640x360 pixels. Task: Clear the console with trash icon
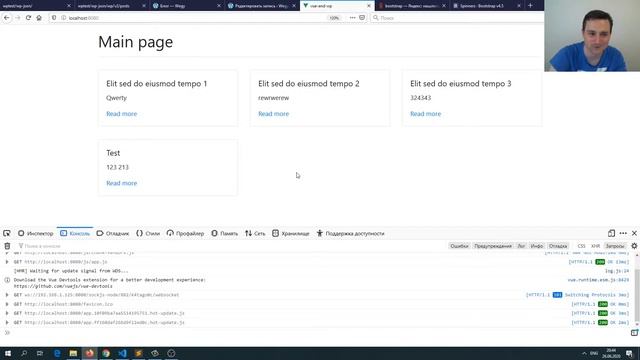7,246
